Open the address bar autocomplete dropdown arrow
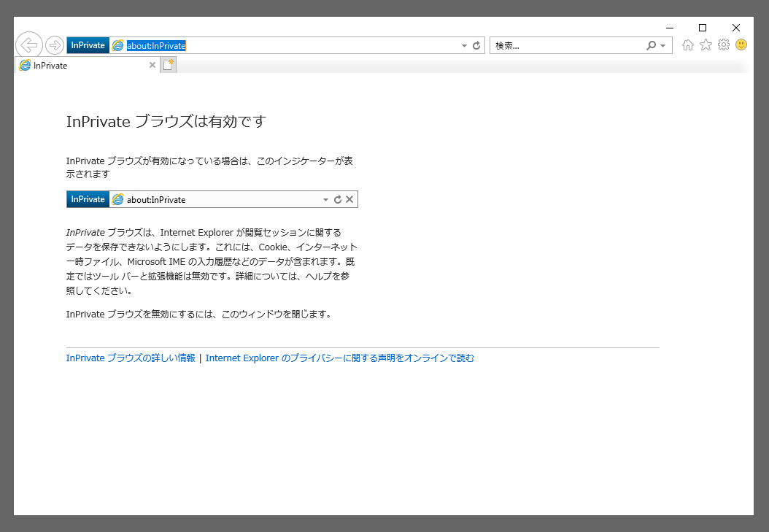 (x=464, y=45)
